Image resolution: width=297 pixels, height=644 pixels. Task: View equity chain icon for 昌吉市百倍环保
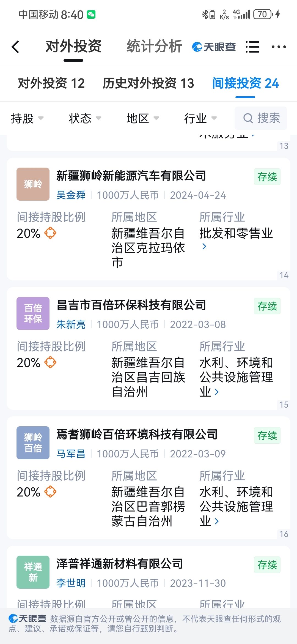[x=50, y=362]
